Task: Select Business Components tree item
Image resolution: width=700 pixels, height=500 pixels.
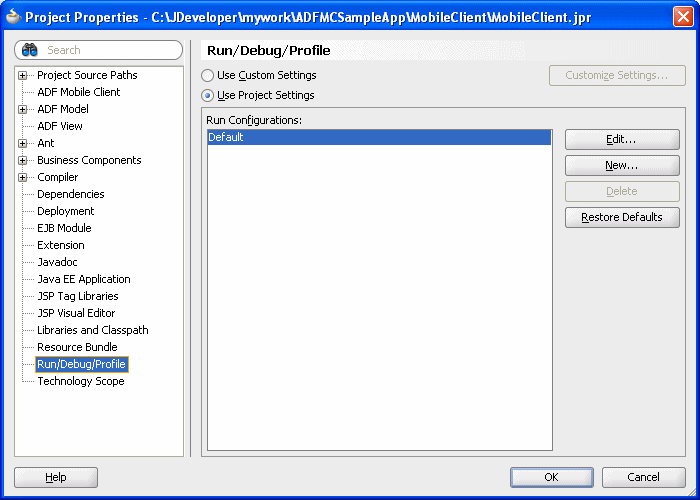Action: (89, 160)
